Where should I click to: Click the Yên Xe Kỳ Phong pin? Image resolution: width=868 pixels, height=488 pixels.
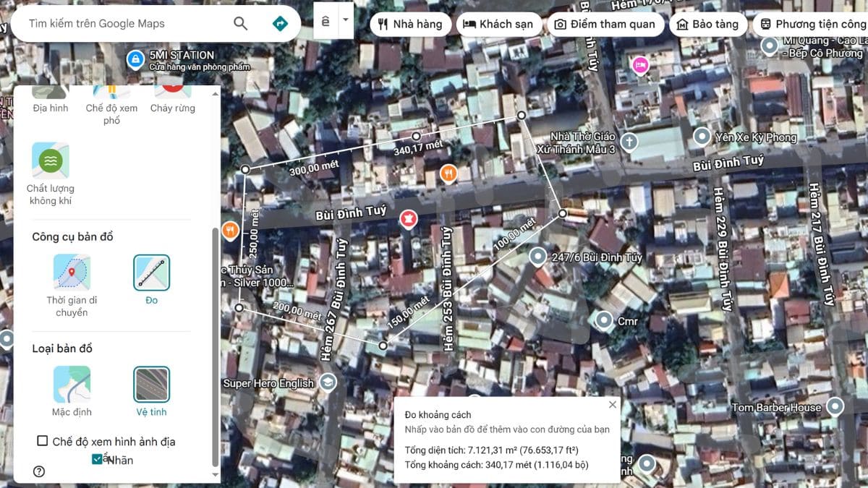[702, 137]
